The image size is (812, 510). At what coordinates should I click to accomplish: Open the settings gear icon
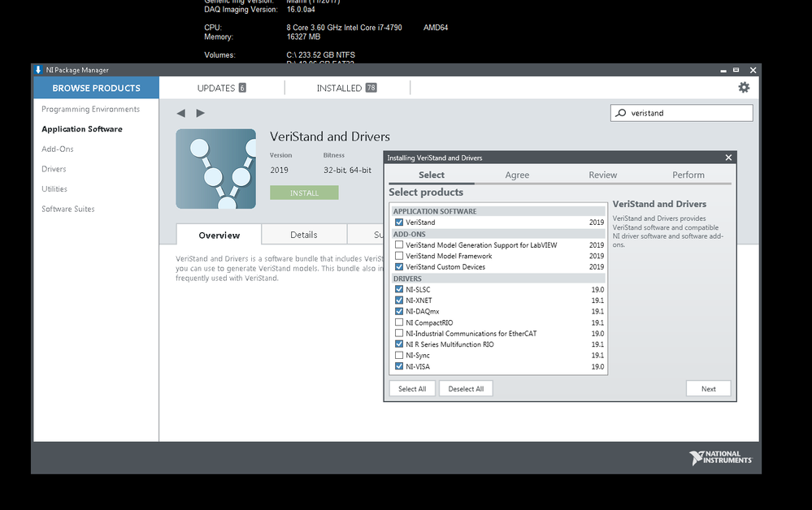pos(743,88)
